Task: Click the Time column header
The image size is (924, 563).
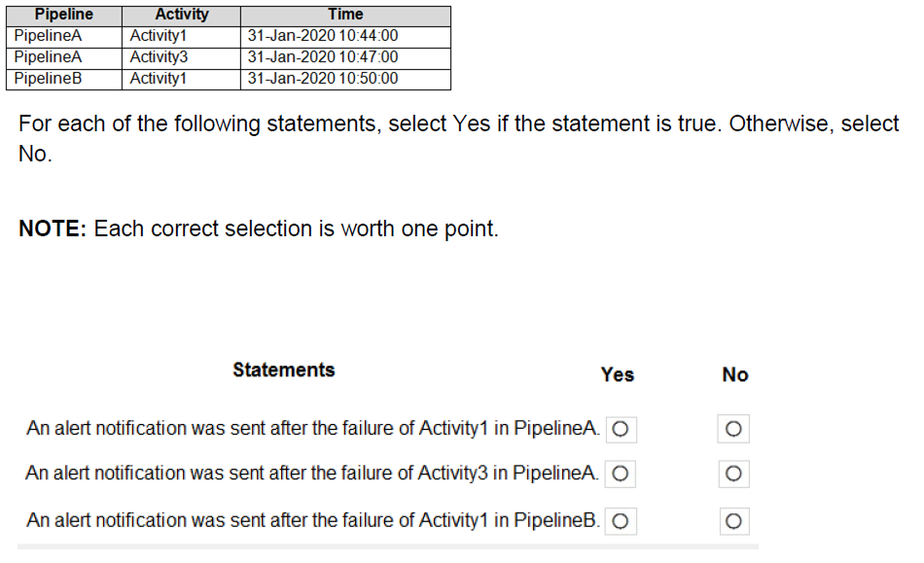Action: pyautogui.click(x=345, y=15)
